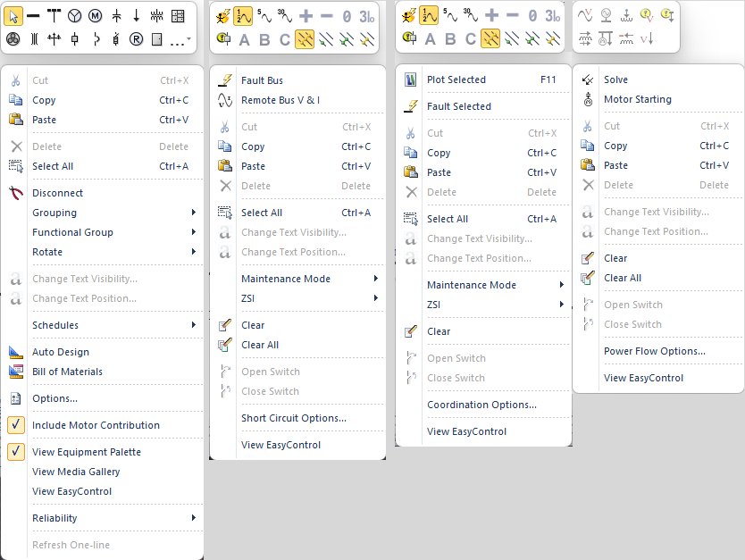Choose Select All in Disconnect menu

click(x=102, y=166)
